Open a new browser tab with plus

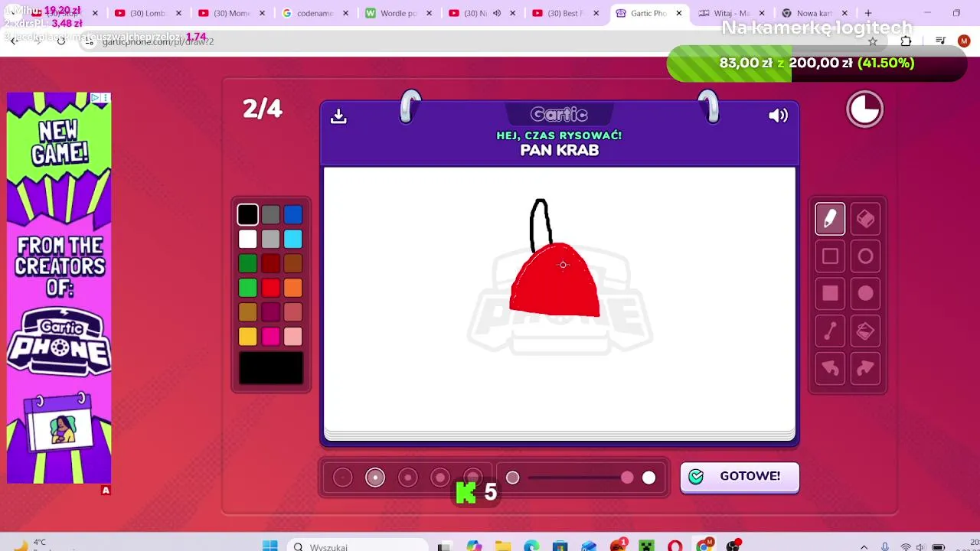pos(868,13)
